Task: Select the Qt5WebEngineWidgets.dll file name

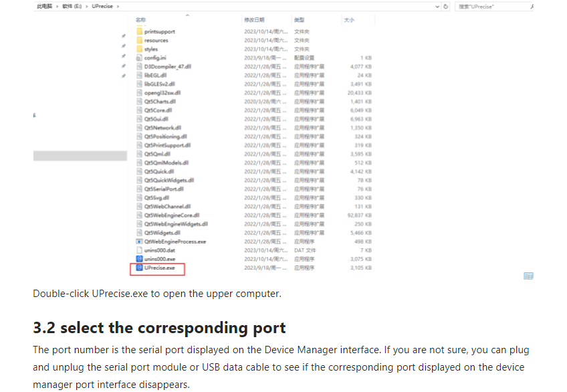Action: (x=176, y=224)
